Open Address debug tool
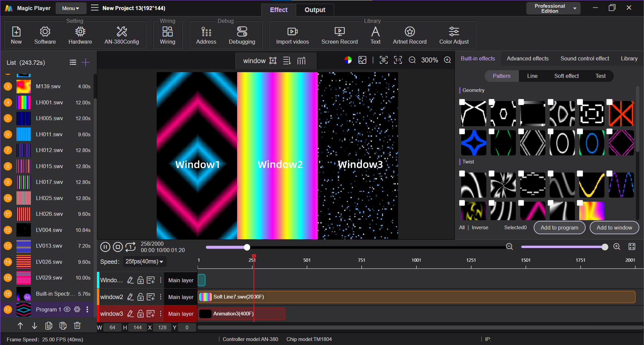This screenshot has height=345, width=644. click(x=206, y=35)
